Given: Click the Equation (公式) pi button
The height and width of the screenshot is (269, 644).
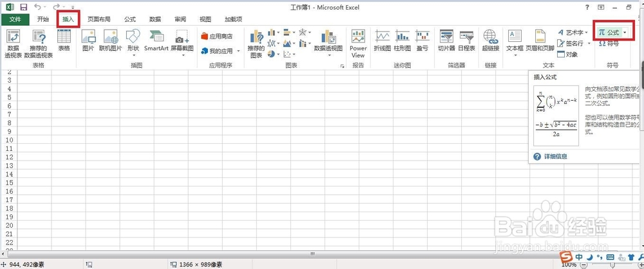Looking at the screenshot, I should point(609,32).
